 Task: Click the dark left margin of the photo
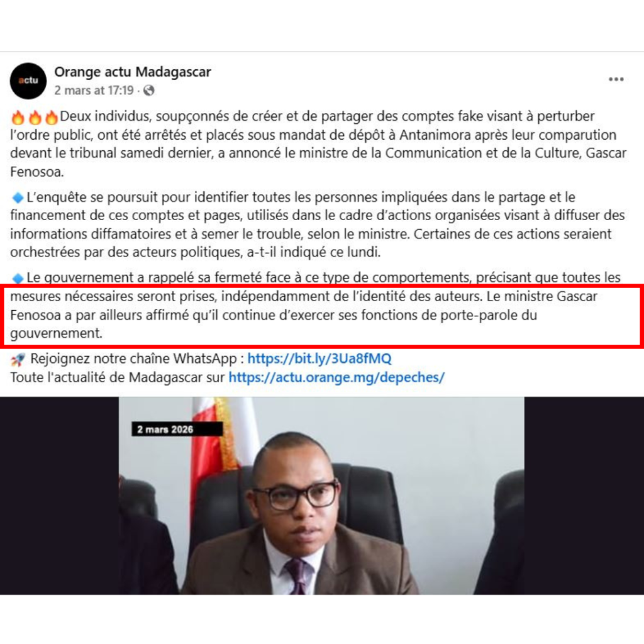(59, 496)
